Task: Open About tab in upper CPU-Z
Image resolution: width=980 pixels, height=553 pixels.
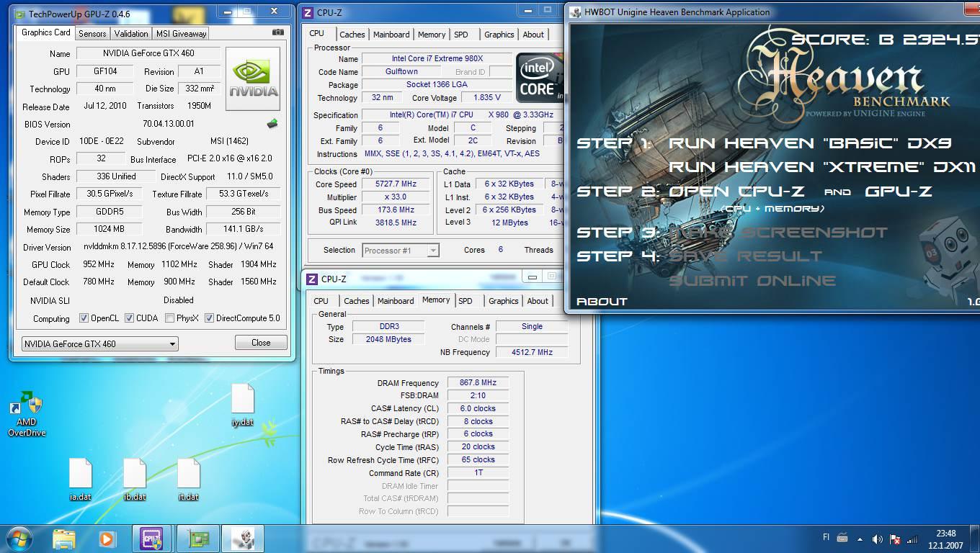Action: click(533, 35)
